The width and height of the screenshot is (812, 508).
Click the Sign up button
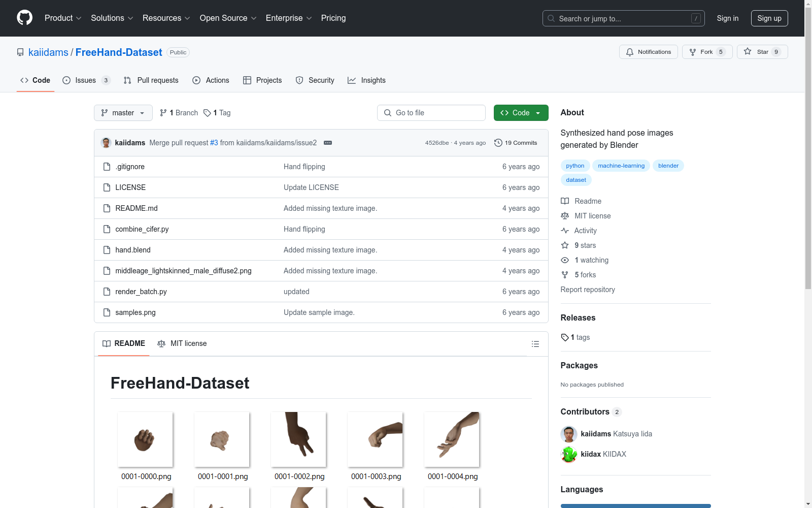pyautogui.click(x=769, y=18)
